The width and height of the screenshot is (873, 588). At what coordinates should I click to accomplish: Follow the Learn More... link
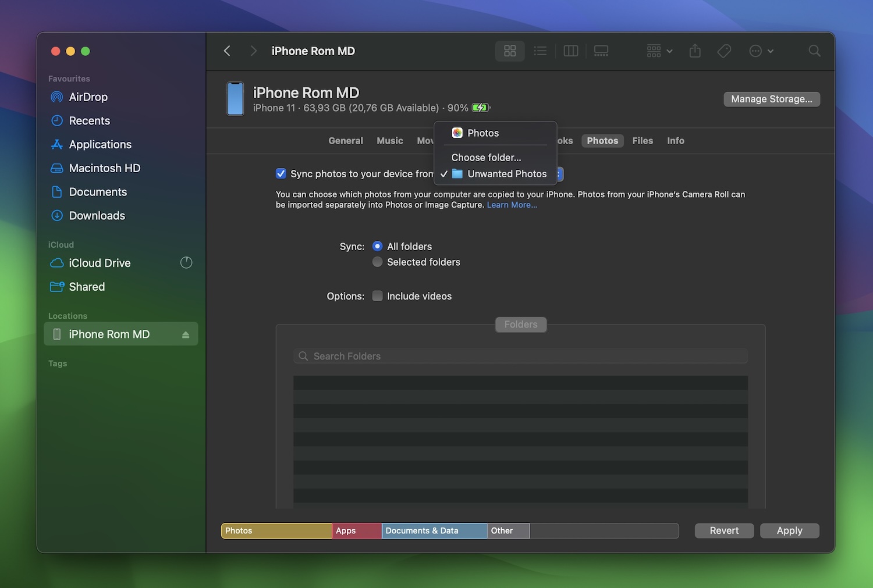(x=512, y=205)
